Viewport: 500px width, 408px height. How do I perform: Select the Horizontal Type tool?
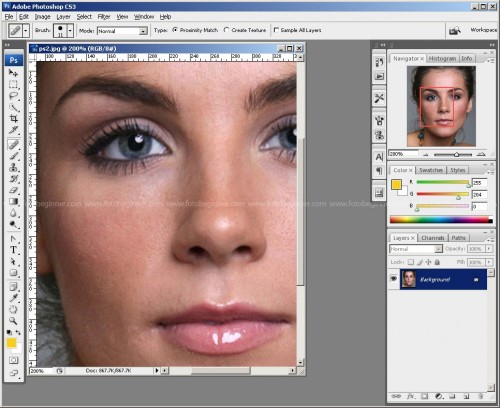point(13,250)
